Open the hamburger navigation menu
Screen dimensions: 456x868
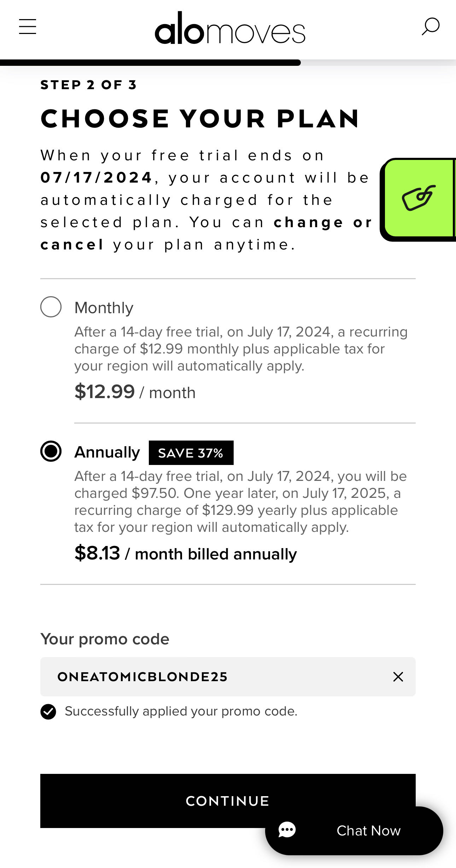coord(28,27)
